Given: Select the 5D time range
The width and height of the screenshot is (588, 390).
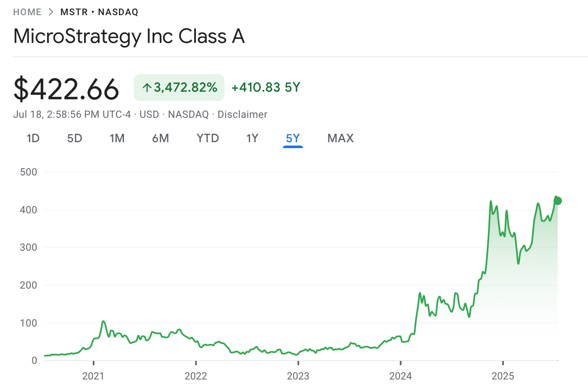Looking at the screenshot, I should 74,138.
